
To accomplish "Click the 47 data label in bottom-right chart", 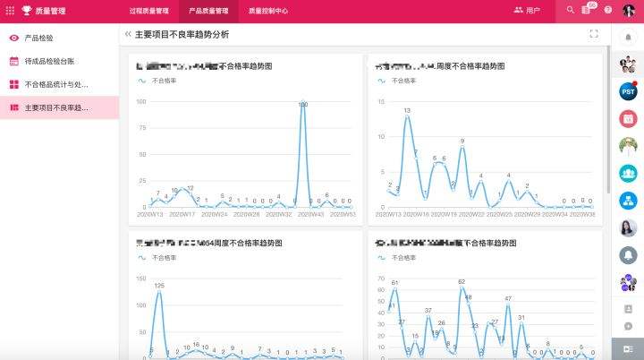I will coord(508,298).
